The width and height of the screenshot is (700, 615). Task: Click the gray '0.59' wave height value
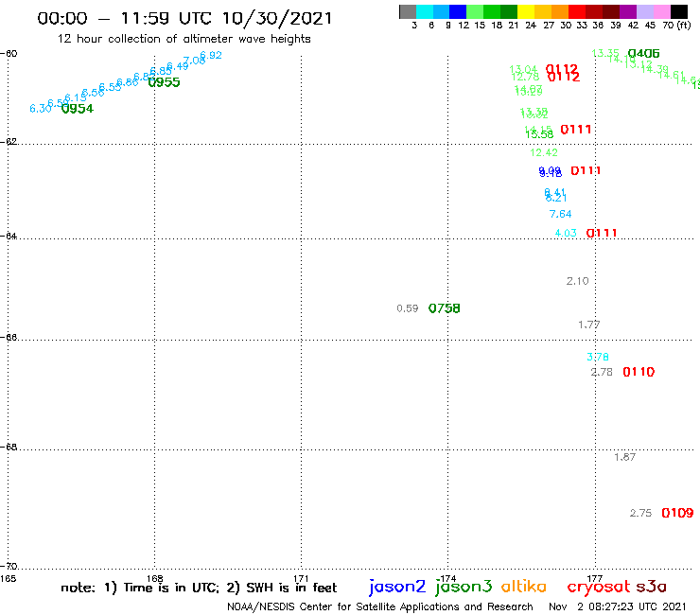[x=408, y=308]
